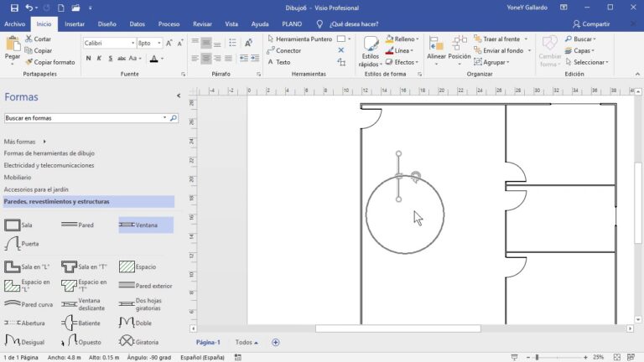Toggle italic K formatting
Viewport: 644px width, 362px height.
pos(99,59)
